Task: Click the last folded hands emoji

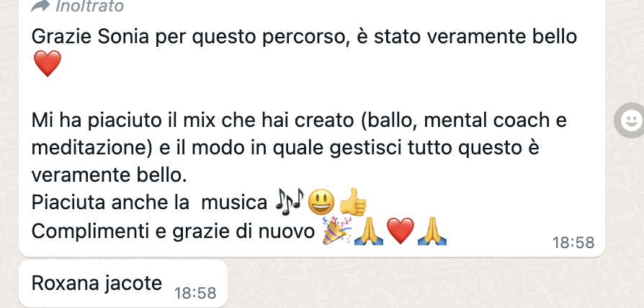Action: point(432,231)
